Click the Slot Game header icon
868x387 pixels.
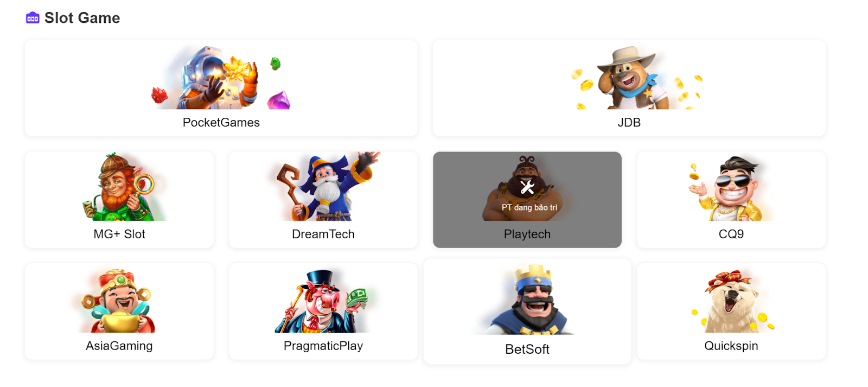coord(33,18)
